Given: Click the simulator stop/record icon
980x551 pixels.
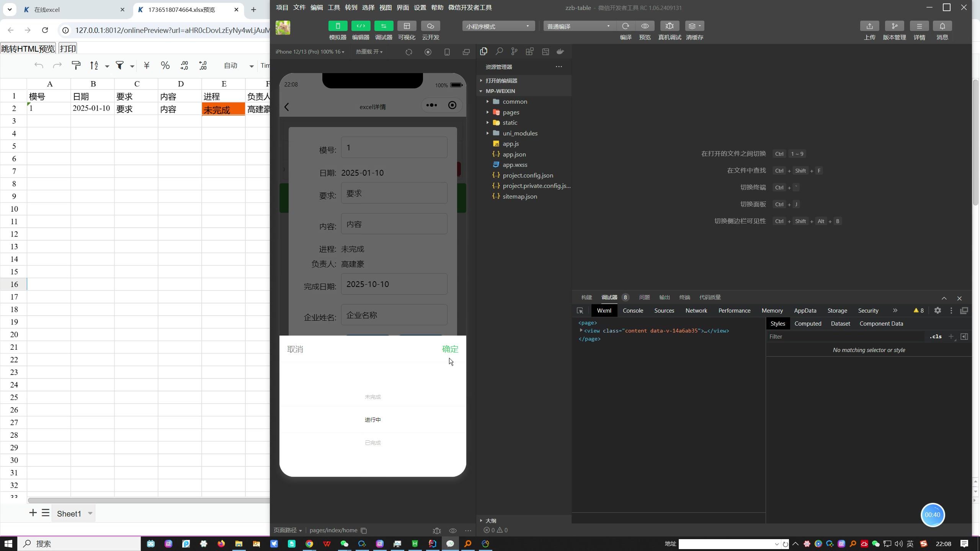Looking at the screenshot, I should click(x=428, y=52).
